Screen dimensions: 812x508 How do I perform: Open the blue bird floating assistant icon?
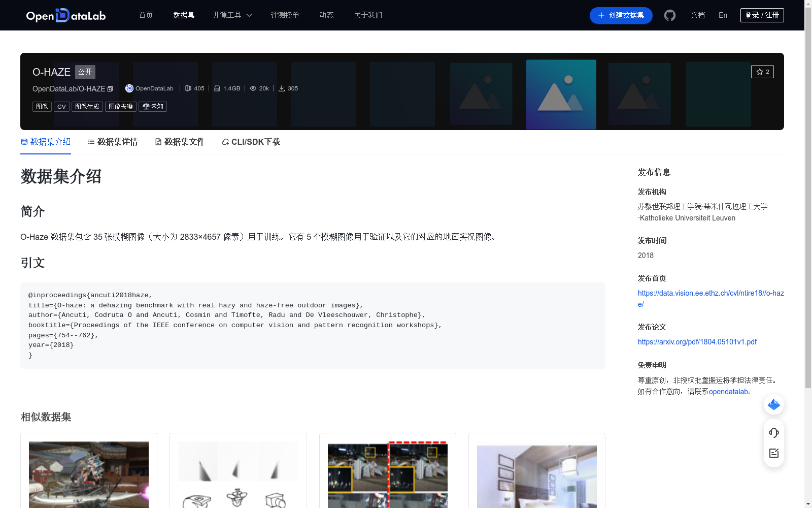tap(774, 404)
